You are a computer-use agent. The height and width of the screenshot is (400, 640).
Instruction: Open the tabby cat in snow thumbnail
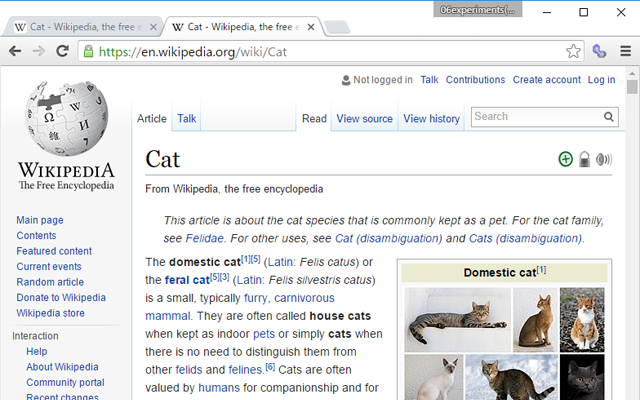click(511, 377)
